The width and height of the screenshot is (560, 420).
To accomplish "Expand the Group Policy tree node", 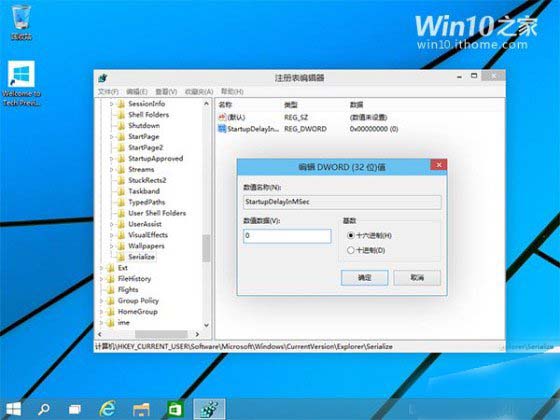I will point(101,301).
